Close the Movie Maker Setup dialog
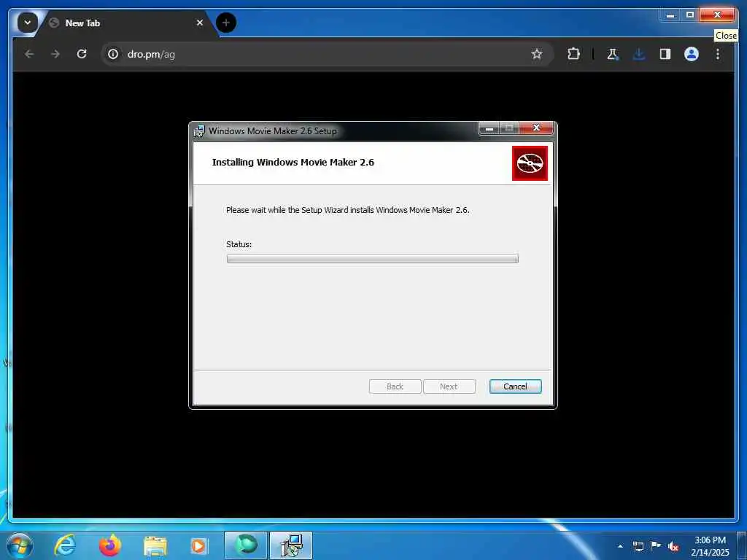Image resolution: width=747 pixels, height=560 pixels. [536, 128]
